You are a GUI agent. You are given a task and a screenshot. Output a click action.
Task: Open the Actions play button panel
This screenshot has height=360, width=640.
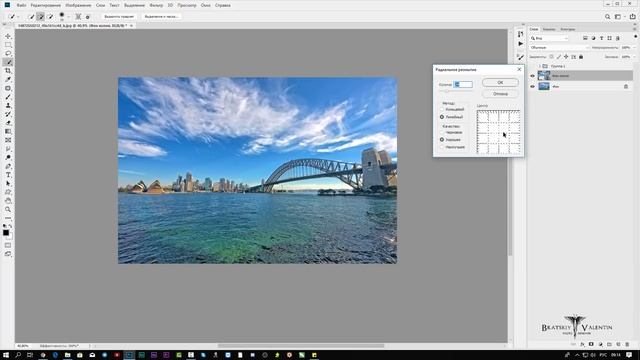pos(520,43)
